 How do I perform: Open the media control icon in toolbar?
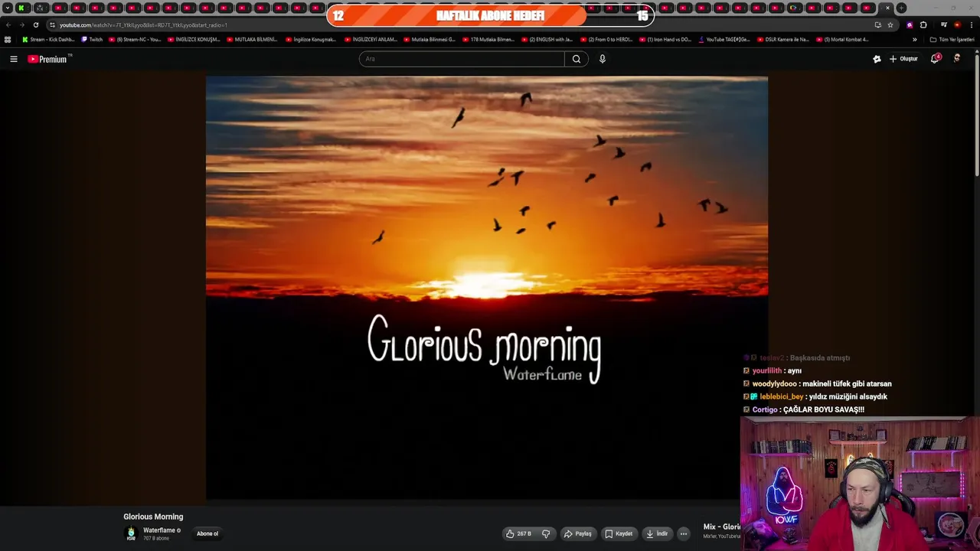[943, 24]
